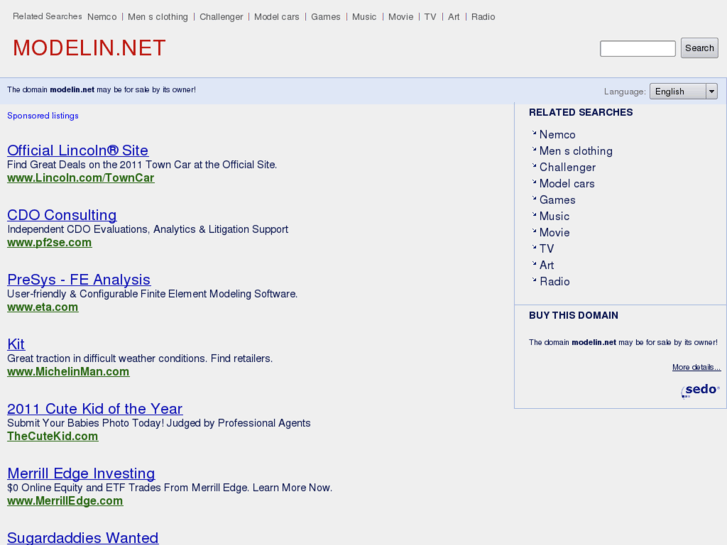Click the Lincoln ad description about Town Car

[142, 165]
